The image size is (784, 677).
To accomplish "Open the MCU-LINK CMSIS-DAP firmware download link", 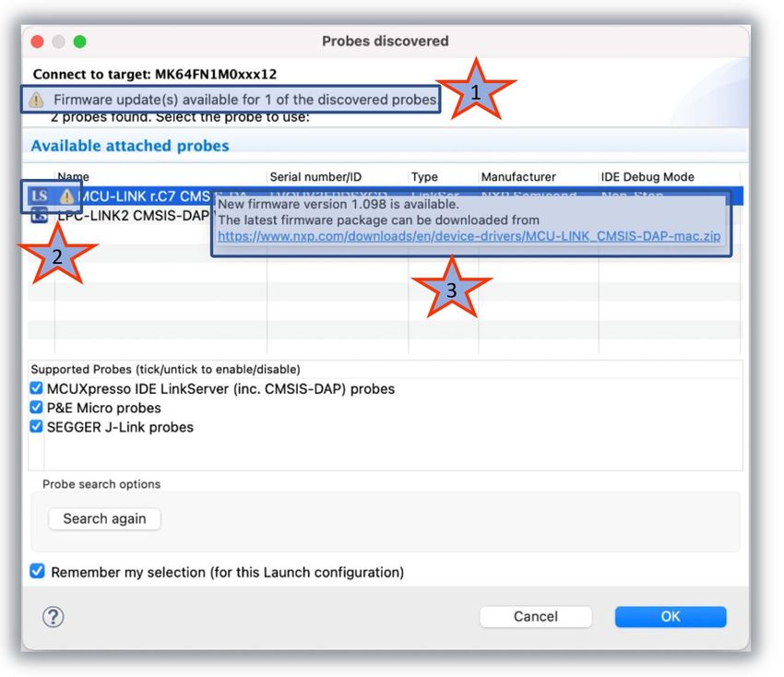I will point(469,236).
